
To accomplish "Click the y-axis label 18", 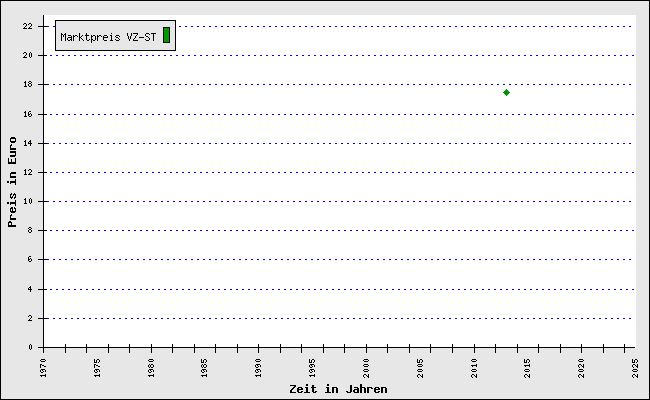I will tap(27, 84).
